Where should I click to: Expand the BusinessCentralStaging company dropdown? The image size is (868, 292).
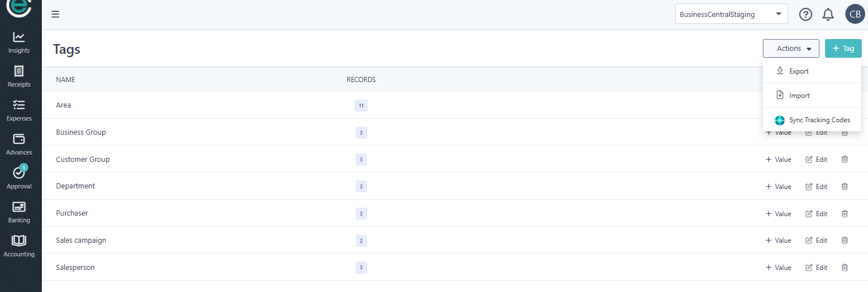pos(731,15)
